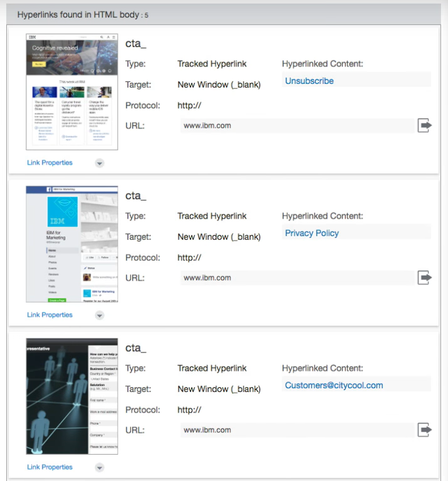Click 'http://' protocol value in Unsubscribe card
The width and height of the screenshot is (448, 481).
(189, 105)
